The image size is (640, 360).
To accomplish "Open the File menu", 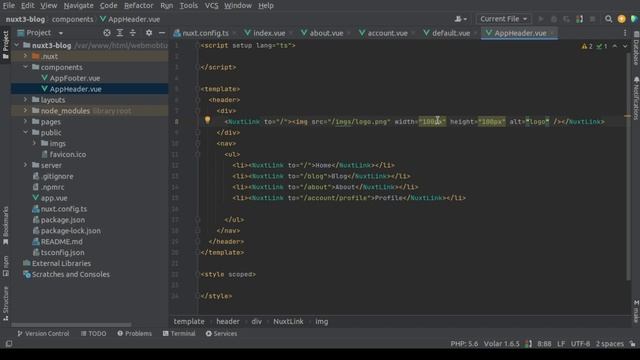I will (x=8, y=5).
